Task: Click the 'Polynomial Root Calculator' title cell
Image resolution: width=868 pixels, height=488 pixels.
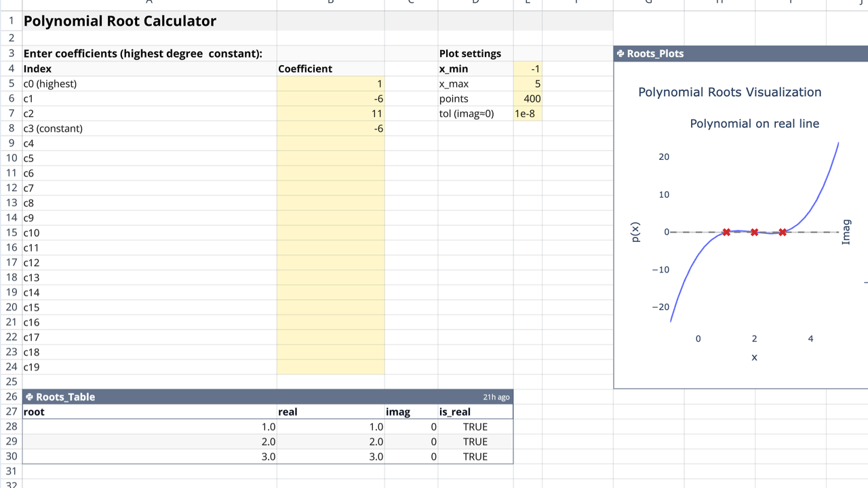Action: 149,21
